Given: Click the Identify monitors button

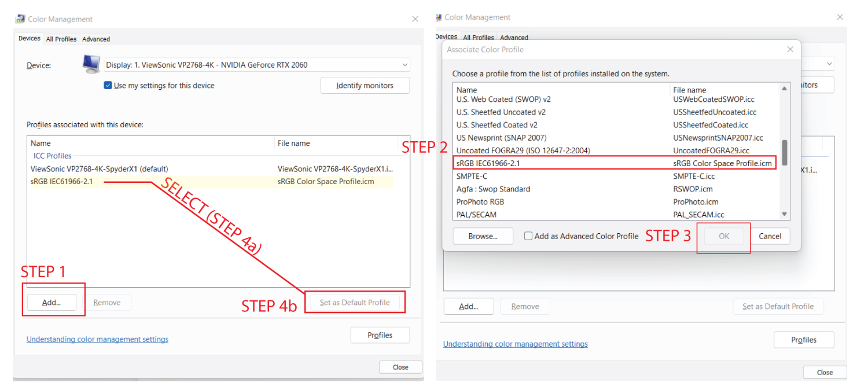Looking at the screenshot, I should point(365,85).
